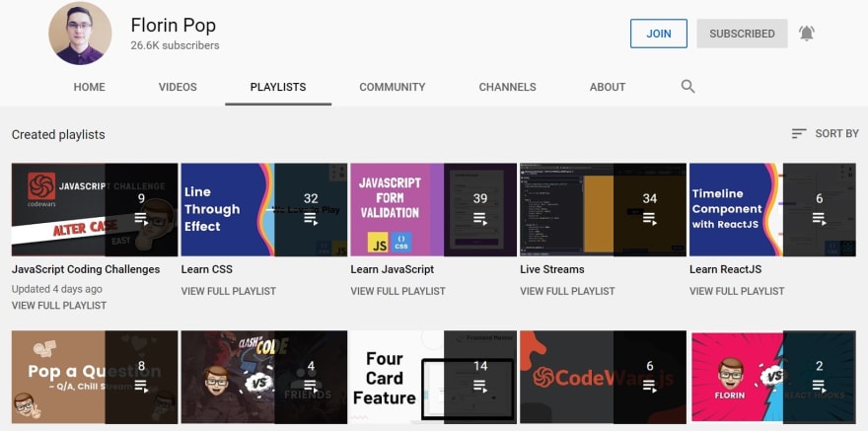Click the playlist icon on Learn CSS thumbnail
This screenshot has width=868, height=431.
tap(311, 218)
